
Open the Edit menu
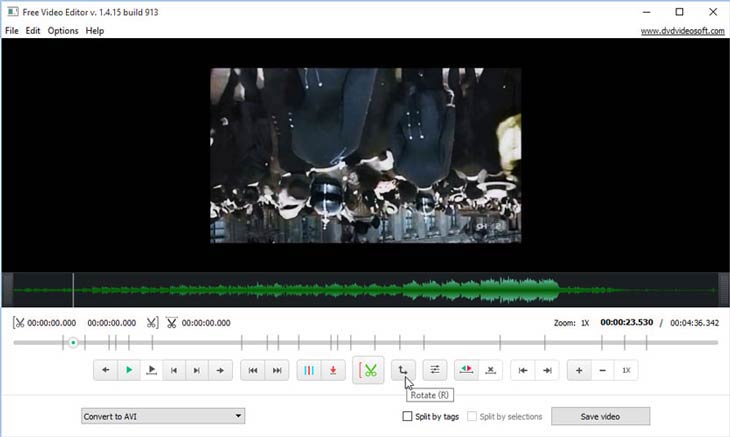[x=33, y=31]
